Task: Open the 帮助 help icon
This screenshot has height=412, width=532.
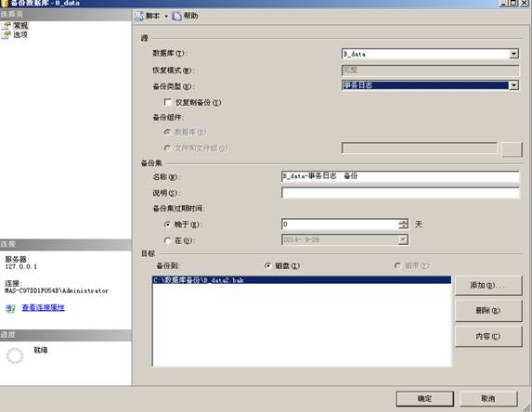Action: coord(176,16)
